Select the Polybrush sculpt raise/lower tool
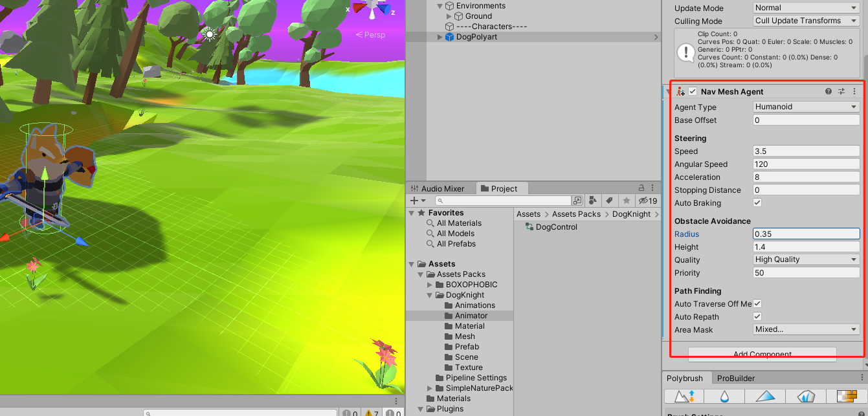This screenshot has height=416, width=868. pos(684,396)
